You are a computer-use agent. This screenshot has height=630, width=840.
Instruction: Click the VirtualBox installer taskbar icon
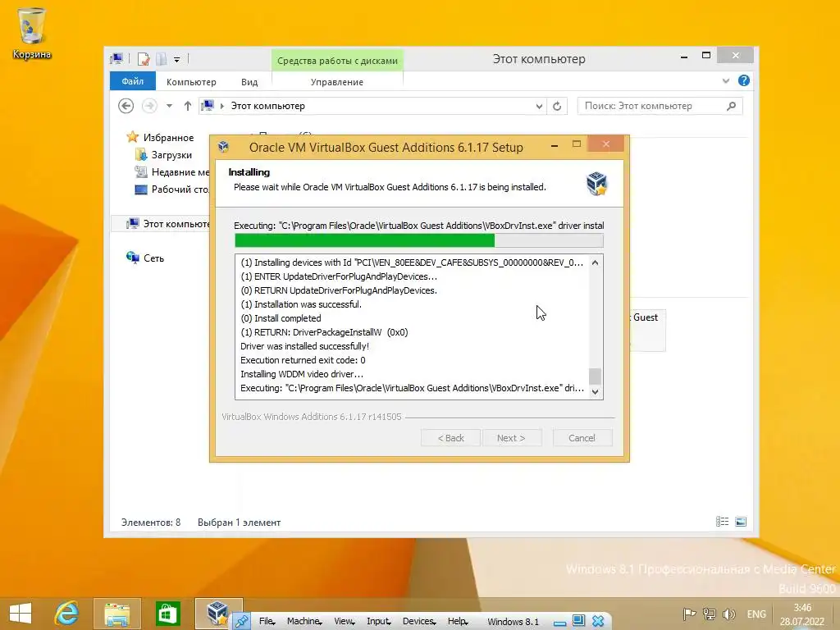point(218,614)
